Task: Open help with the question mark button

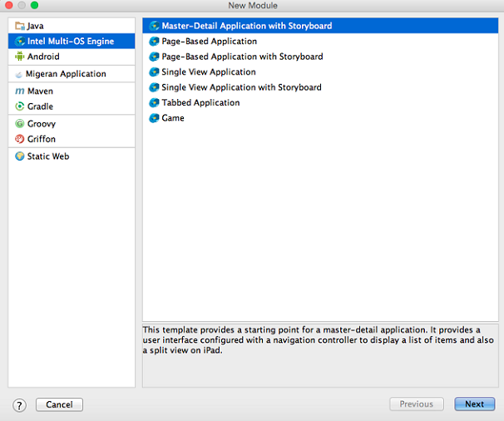Action: click(19, 405)
